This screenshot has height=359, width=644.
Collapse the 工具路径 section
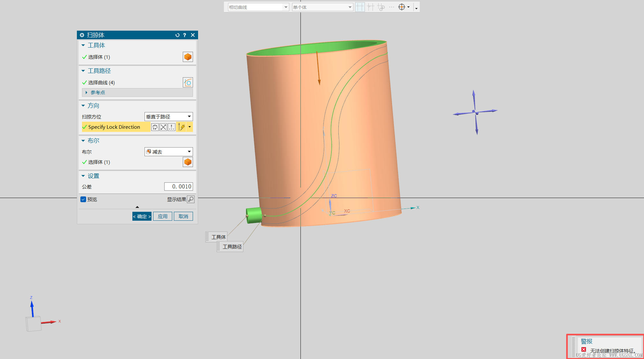[x=83, y=71]
